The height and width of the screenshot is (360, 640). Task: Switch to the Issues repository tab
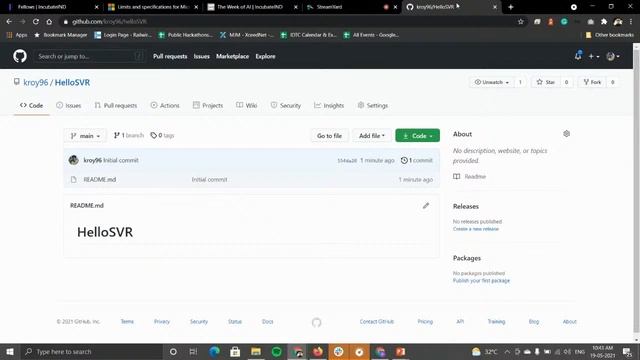[69, 105]
